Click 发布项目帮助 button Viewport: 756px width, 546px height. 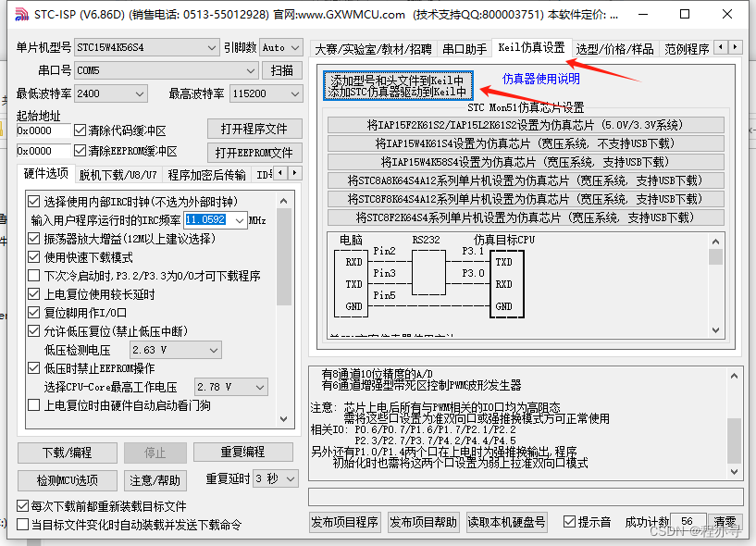coord(423,522)
